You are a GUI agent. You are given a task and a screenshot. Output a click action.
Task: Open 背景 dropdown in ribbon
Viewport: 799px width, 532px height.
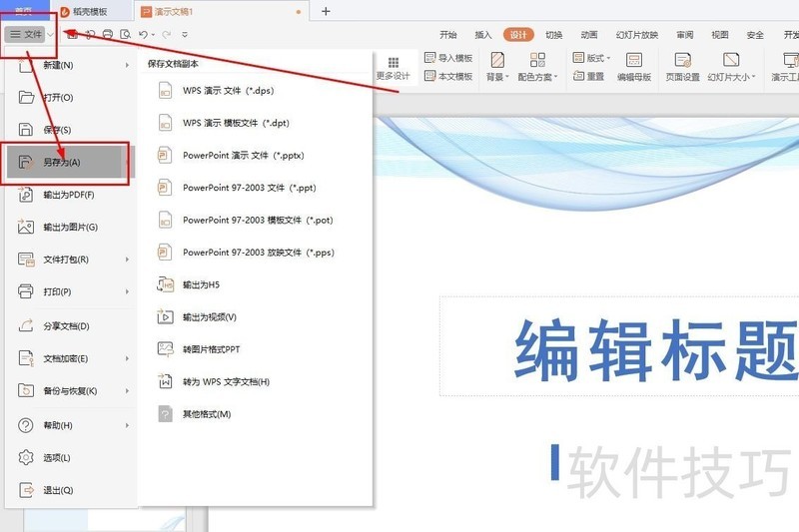click(x=497, y=67)
